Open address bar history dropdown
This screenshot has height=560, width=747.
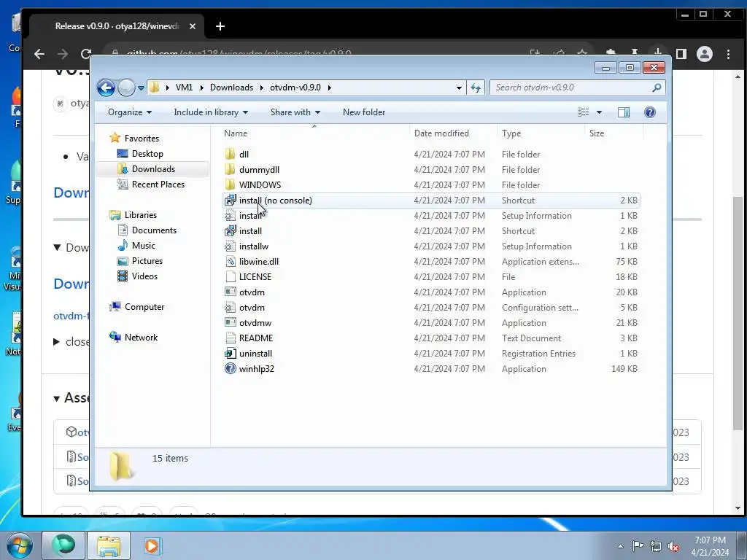click(x=459, y=87)
